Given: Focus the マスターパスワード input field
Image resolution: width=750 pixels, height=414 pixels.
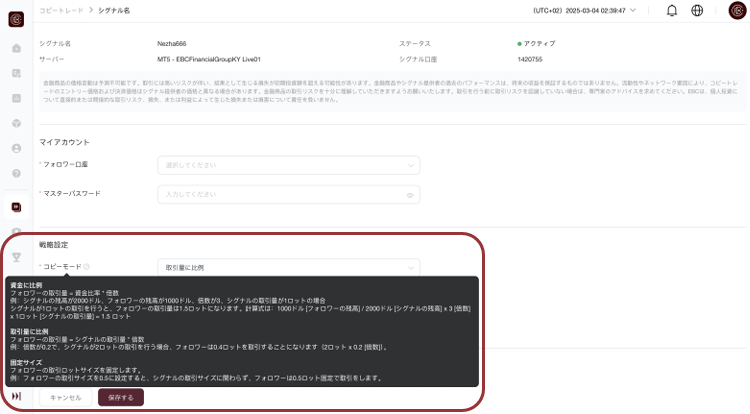Looking at the screenshot, I should point(289,195).
